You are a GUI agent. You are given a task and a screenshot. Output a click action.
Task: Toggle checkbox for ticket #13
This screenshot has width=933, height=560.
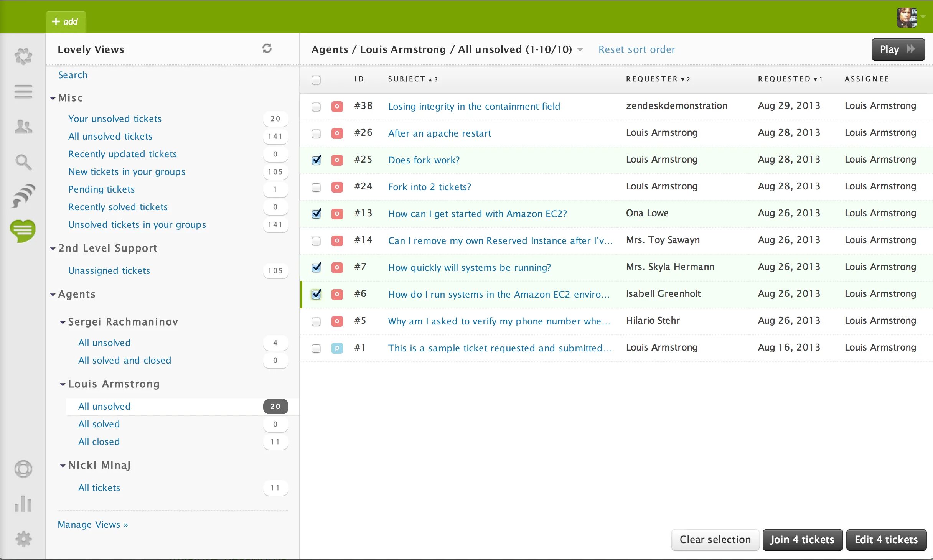tap(316, 213)
